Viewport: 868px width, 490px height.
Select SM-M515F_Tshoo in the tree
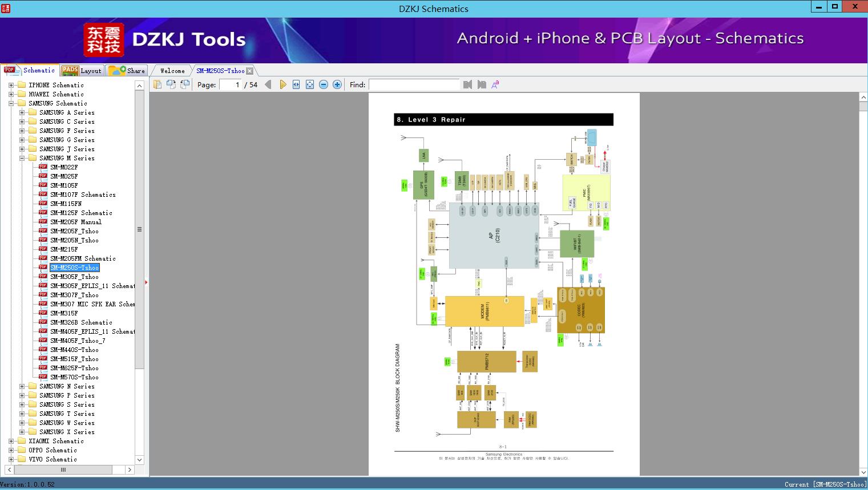pyautogui.click(x=74, y=359)
